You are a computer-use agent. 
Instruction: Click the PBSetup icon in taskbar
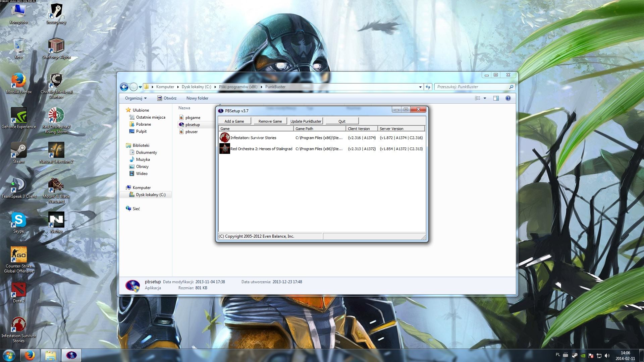(x=71, y=355)
